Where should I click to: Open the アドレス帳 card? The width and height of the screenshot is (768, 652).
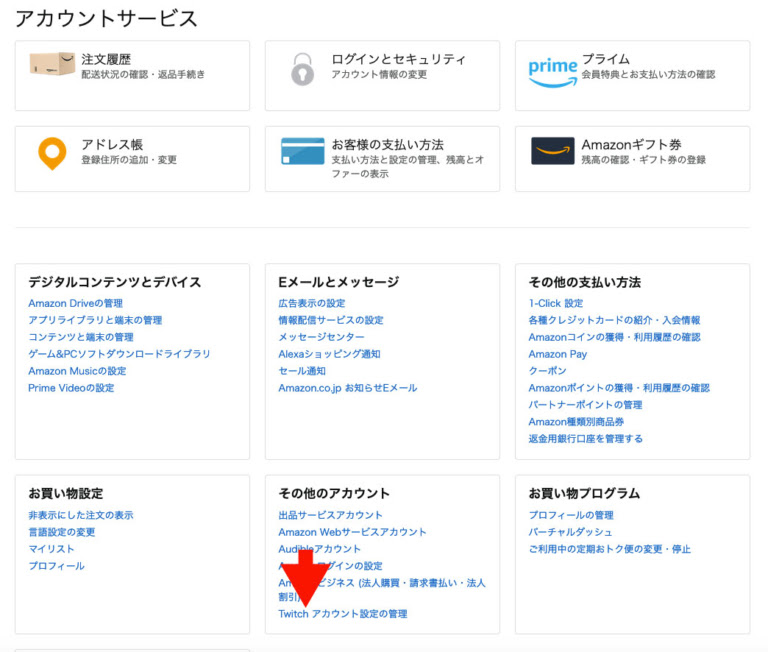pyautogui.click(x=132, y=159)
